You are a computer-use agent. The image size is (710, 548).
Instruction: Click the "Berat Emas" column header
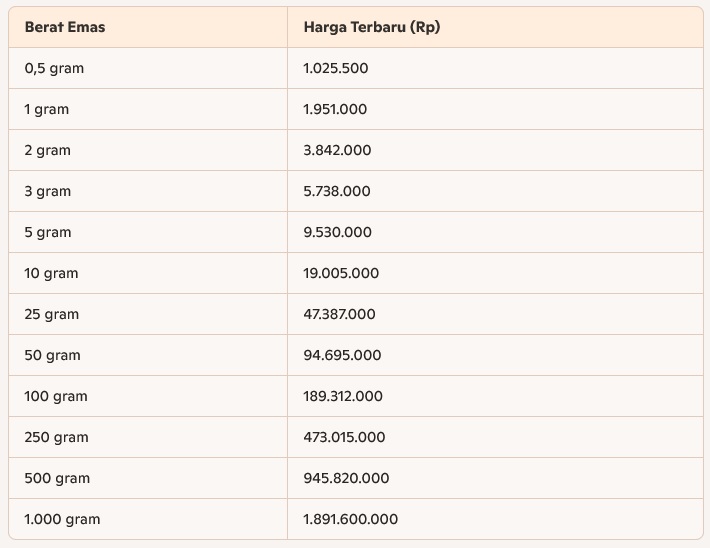click(65, 27)
